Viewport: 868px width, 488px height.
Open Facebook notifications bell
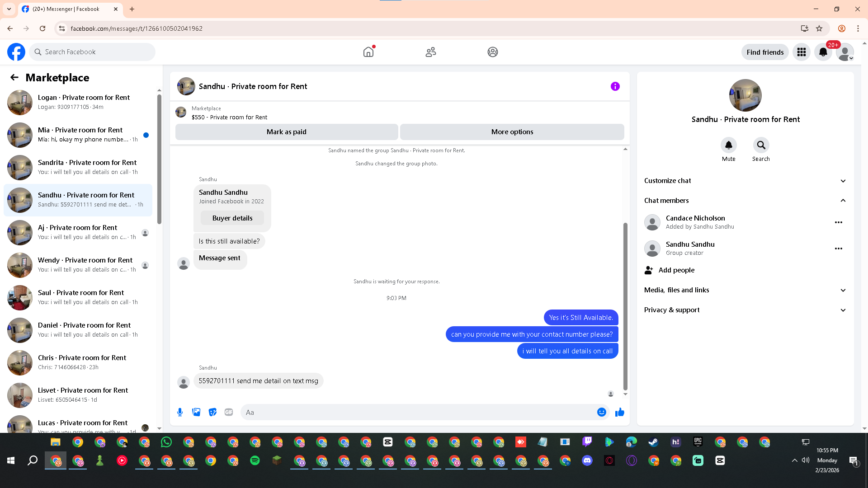click(x=823, y=52)
